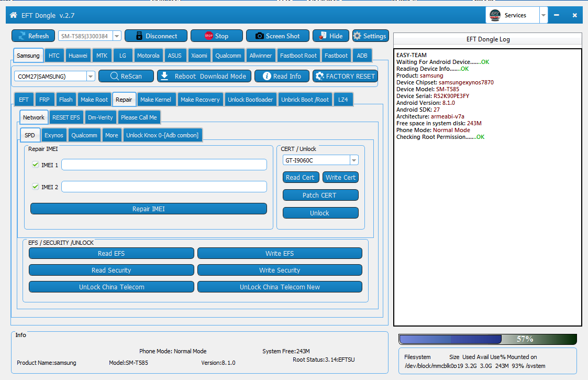Image resolution: width=588 pixels, height=380 pixels.
Task: Expand the SM-T585 device dropdown
Action: click(x=117, y=36)
